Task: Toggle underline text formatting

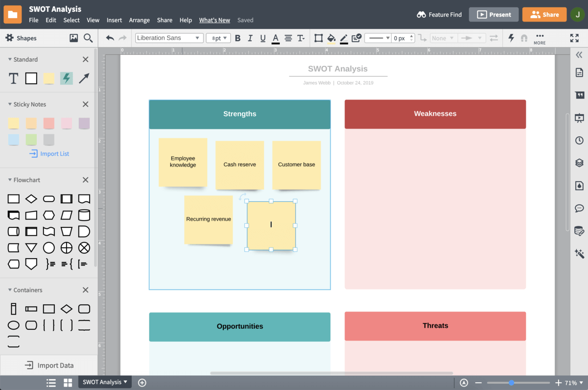Action: pos(263,38)
